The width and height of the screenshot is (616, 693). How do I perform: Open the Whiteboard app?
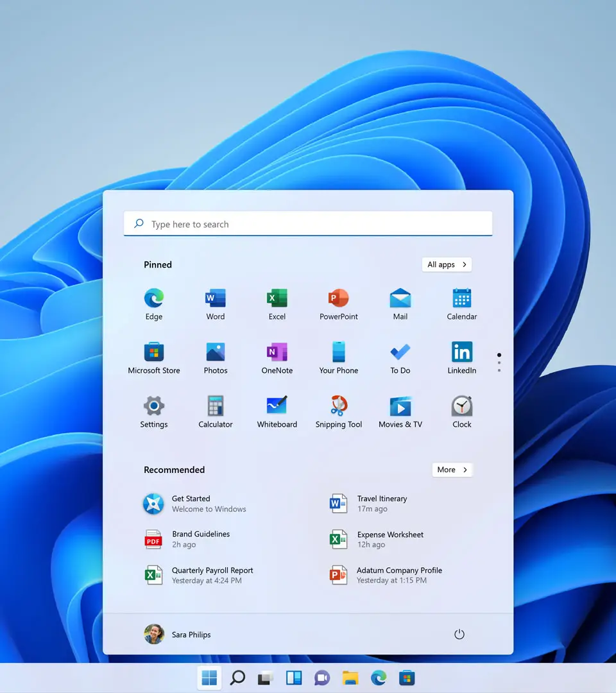[x=277, y=411]
